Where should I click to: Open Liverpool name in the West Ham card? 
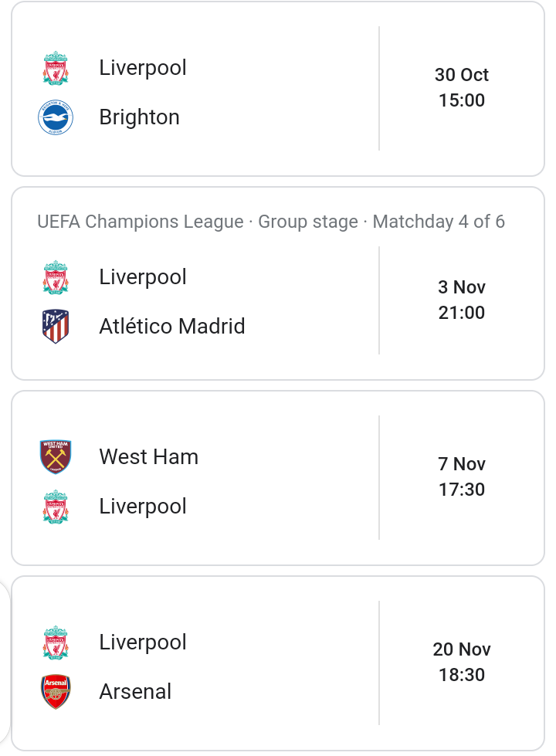pos(143,507)
